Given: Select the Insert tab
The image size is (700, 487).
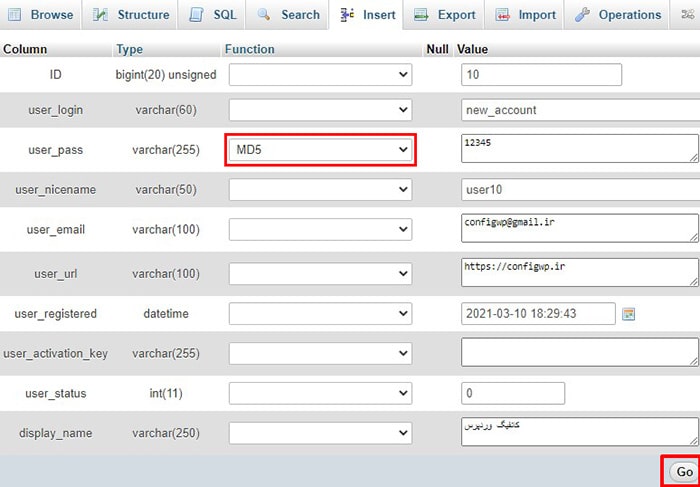Looking at the screenshot, I should [366, 15].
